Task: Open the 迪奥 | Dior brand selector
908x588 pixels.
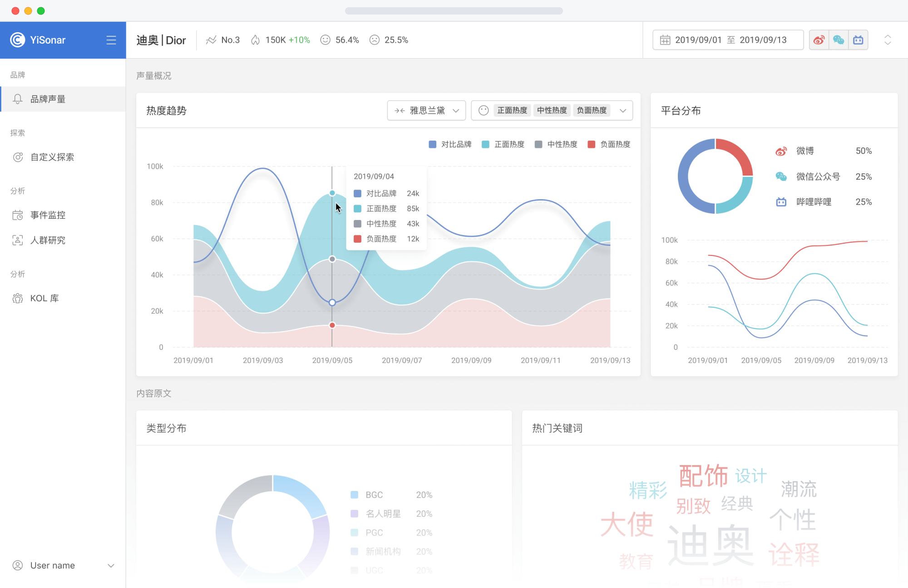Action: pyautogui.click(x=161, y=40)
